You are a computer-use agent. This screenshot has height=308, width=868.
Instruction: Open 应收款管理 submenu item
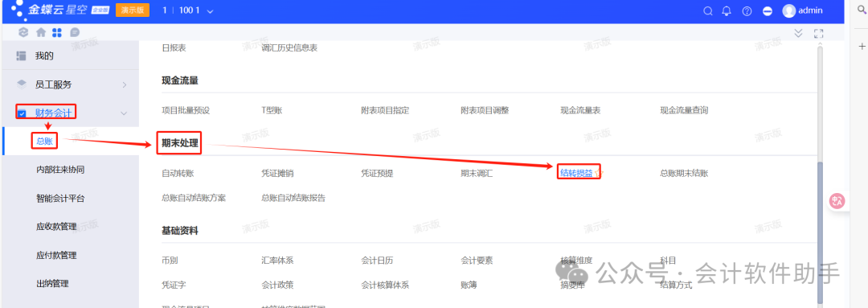56,227
